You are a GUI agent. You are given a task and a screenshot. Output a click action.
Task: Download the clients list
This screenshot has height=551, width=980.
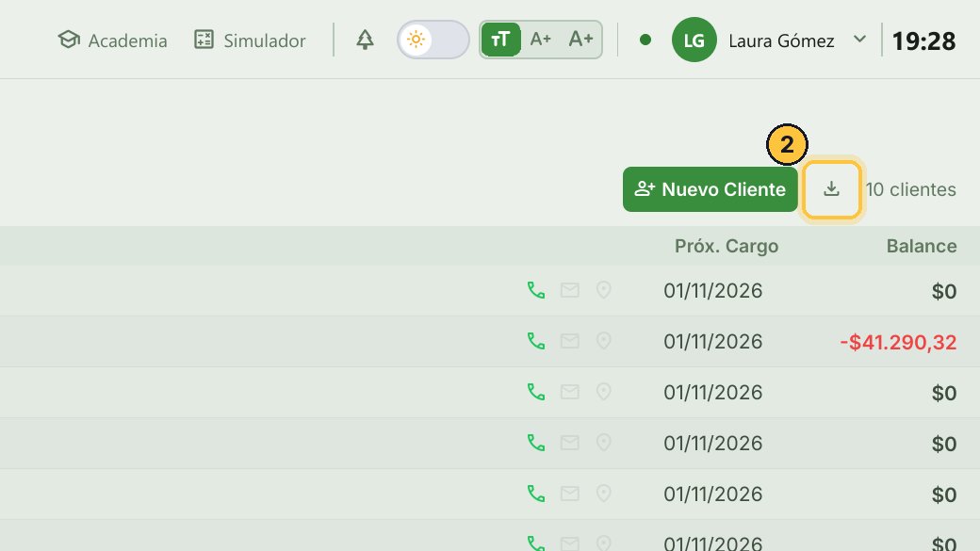pos(831,189)
